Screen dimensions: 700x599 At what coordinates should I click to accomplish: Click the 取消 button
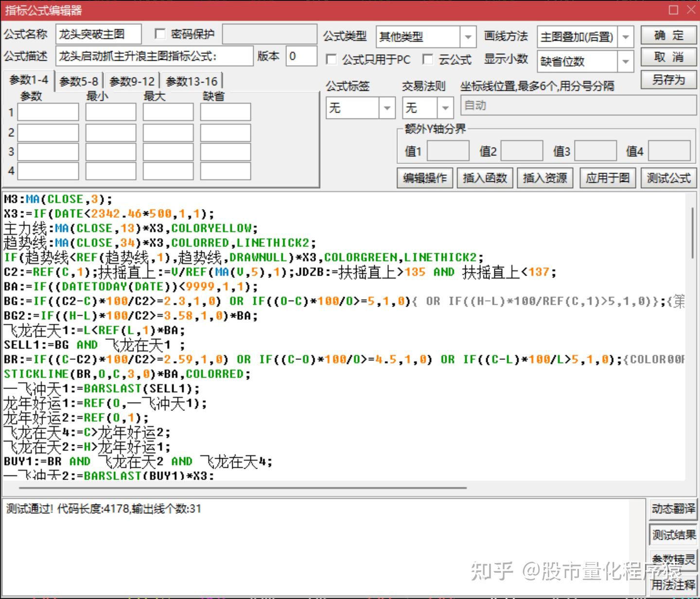pyautogui.click(x=668, y=57)
